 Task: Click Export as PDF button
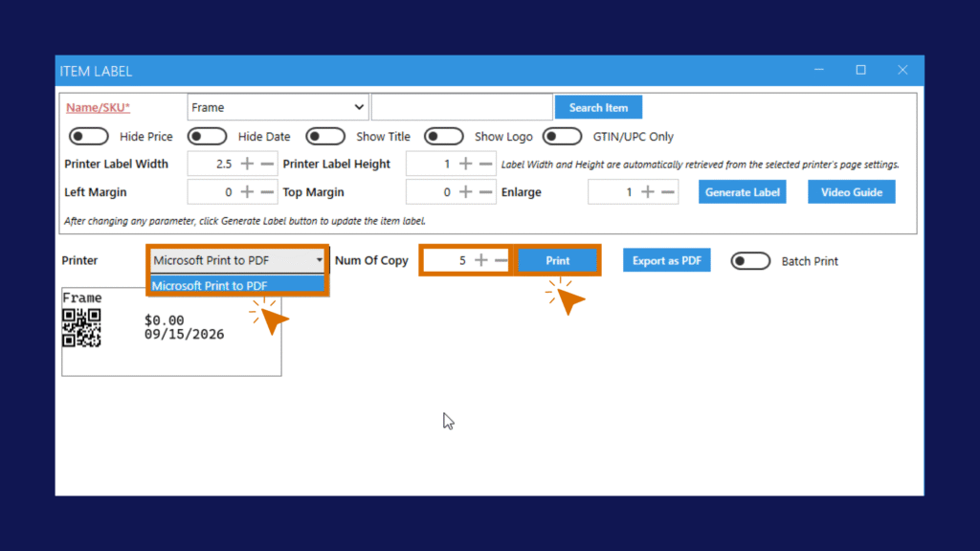pos(666,260)
